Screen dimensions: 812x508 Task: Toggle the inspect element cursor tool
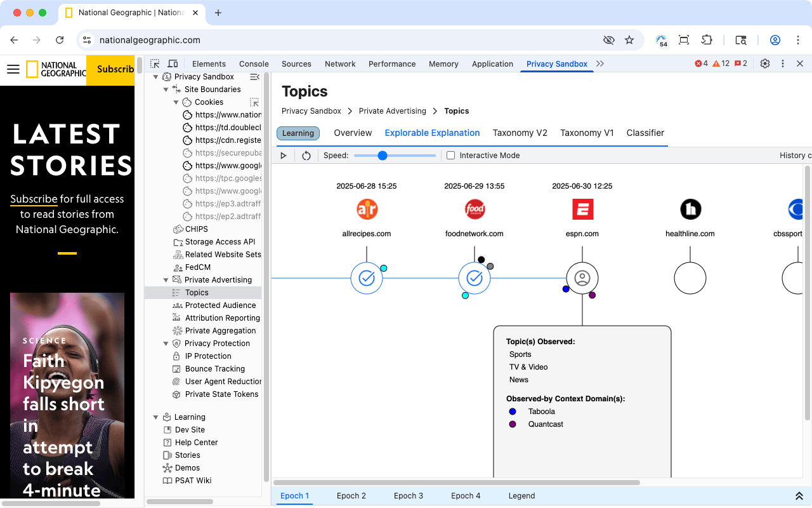coord(154,63)
